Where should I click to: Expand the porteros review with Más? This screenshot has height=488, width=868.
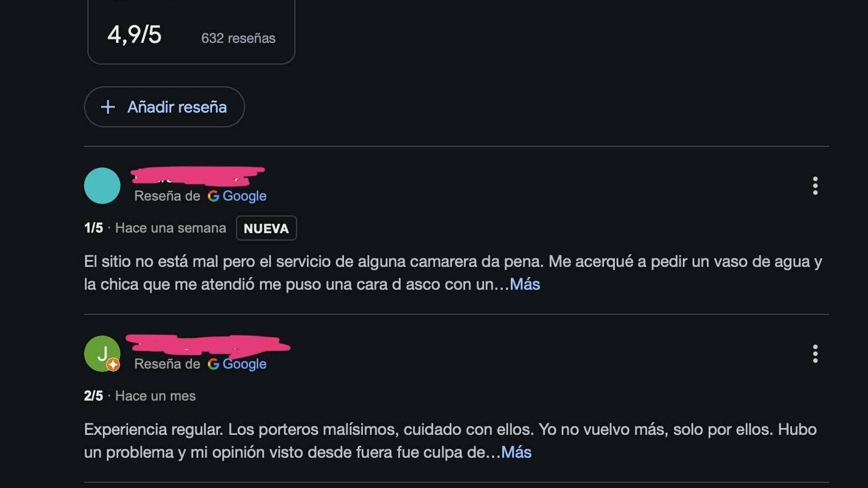[516, 452]
